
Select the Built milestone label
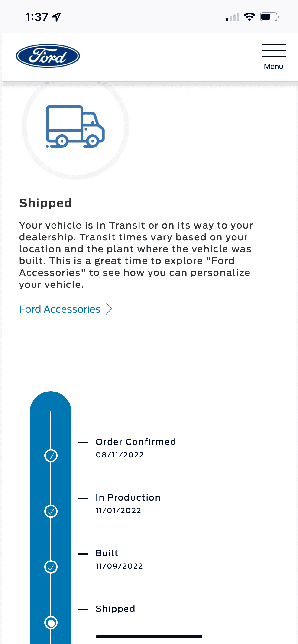click(x=107, y=553)
